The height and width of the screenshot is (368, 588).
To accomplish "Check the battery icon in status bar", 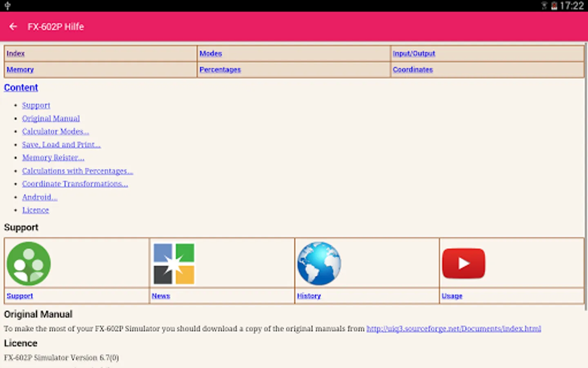I will pos(554,6).
